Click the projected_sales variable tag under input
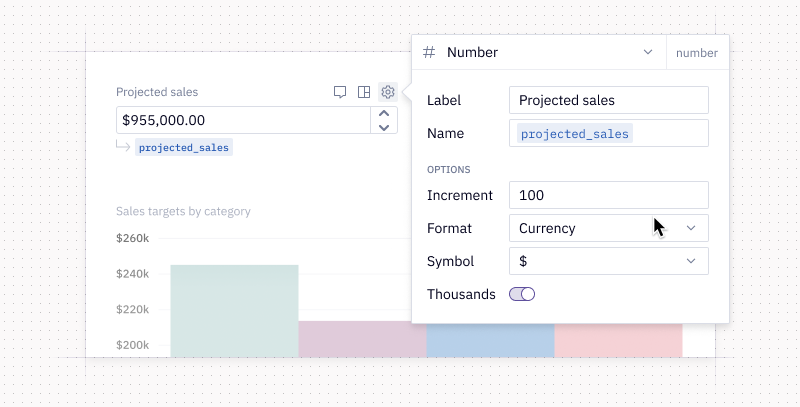Image resolution: width=800 pixels, height=407 pixels. [184, 147]
